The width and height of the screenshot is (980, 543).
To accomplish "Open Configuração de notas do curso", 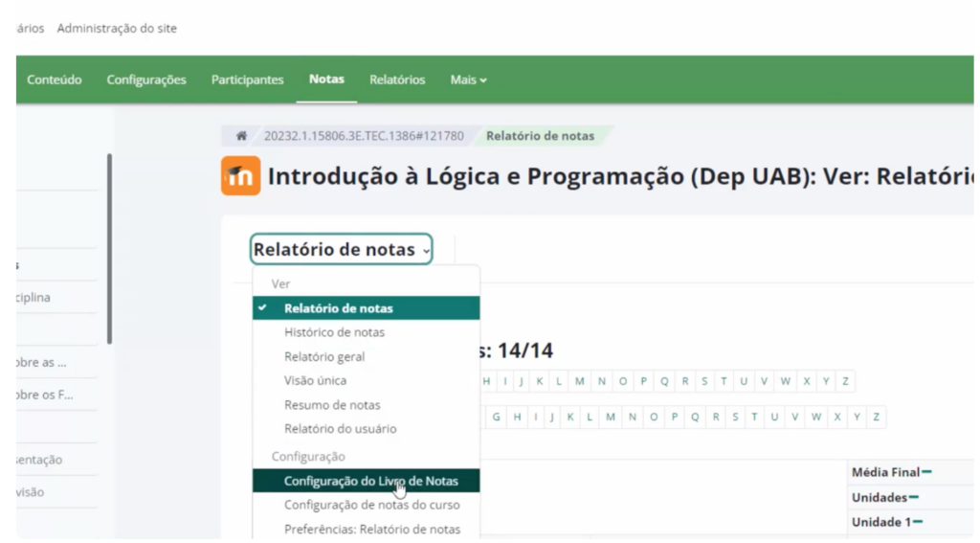I will click(x=371, y=505).
